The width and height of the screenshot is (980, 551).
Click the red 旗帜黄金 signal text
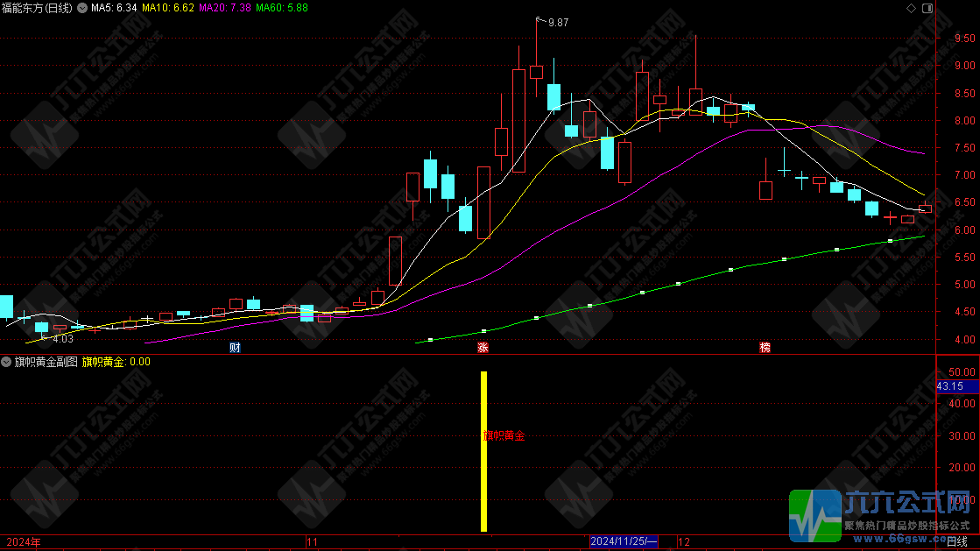click(x=505, y=435)
